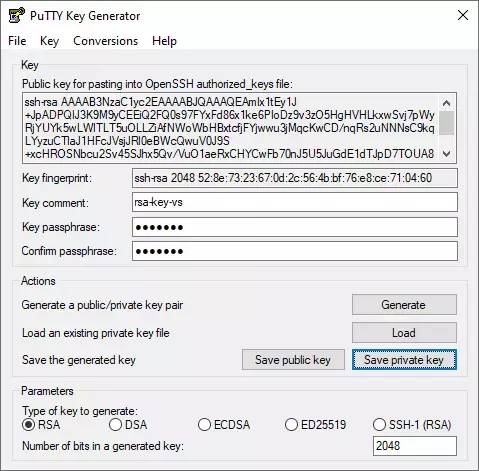The image size is (479, 471).
Task: Click Save private key
Action: click(x=404, y=360)
